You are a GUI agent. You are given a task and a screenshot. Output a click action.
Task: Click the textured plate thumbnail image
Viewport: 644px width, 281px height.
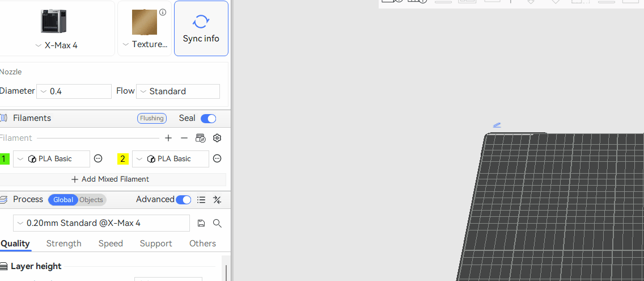144,22
